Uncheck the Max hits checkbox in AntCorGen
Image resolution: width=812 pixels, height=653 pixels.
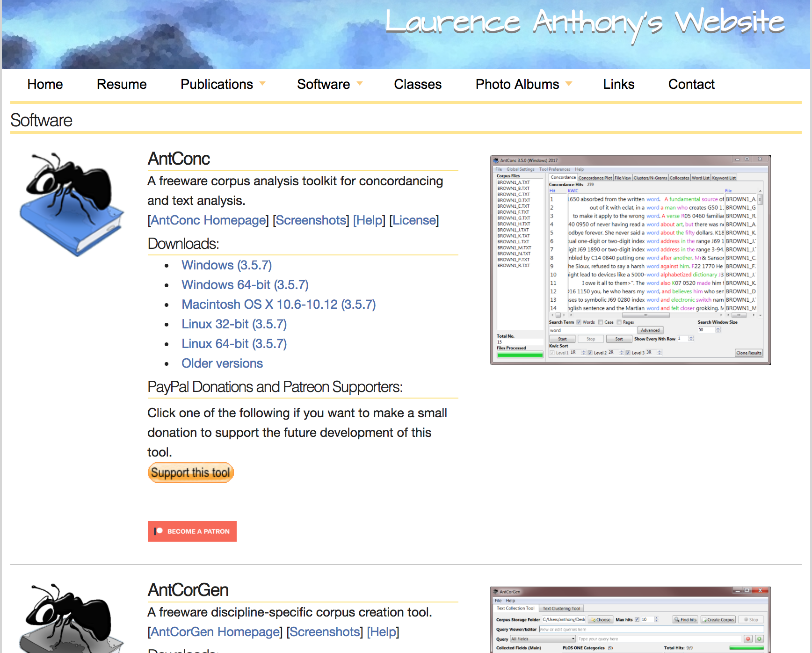coord(637,619)
